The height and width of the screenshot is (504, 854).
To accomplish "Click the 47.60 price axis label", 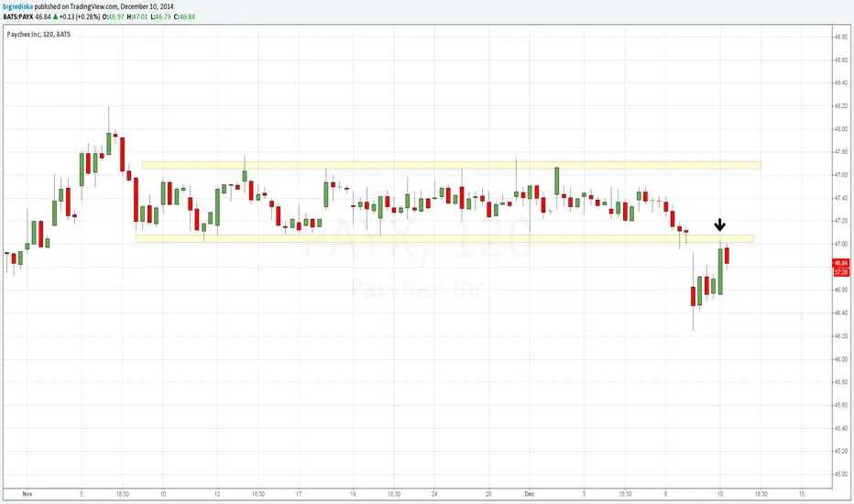I will (x=841, y=175).
